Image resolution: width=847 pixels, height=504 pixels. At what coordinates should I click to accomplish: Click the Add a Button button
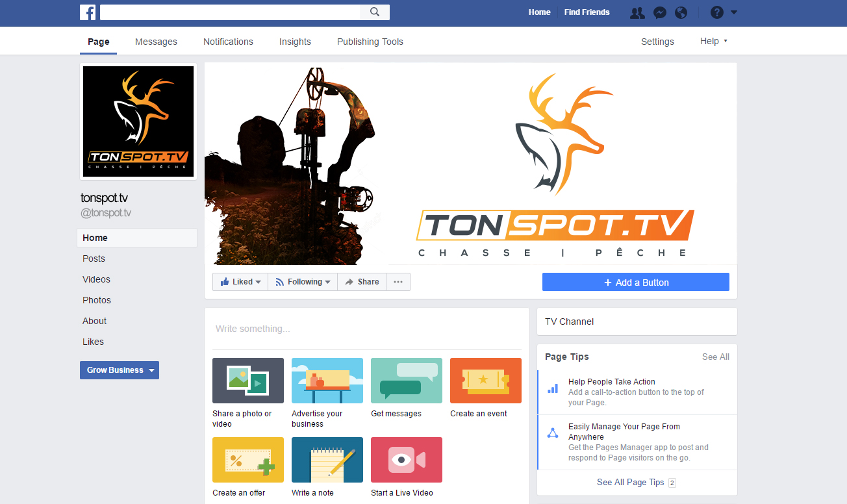[636, 282]
